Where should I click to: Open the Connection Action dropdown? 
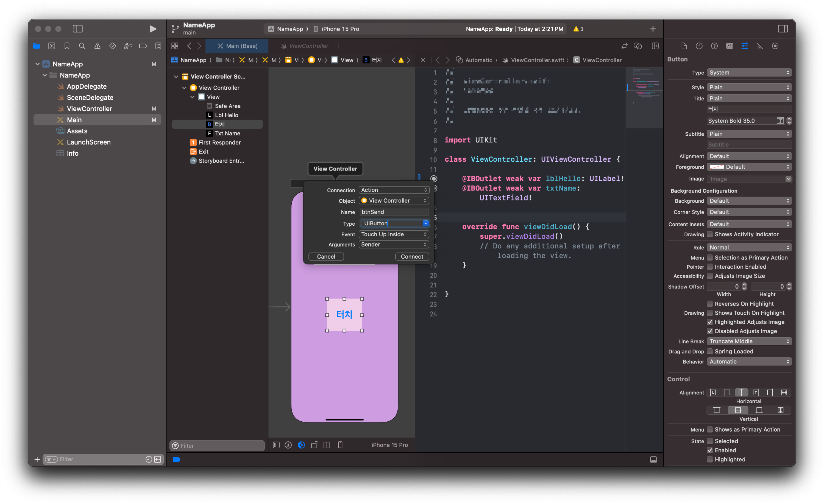point(394,190)
